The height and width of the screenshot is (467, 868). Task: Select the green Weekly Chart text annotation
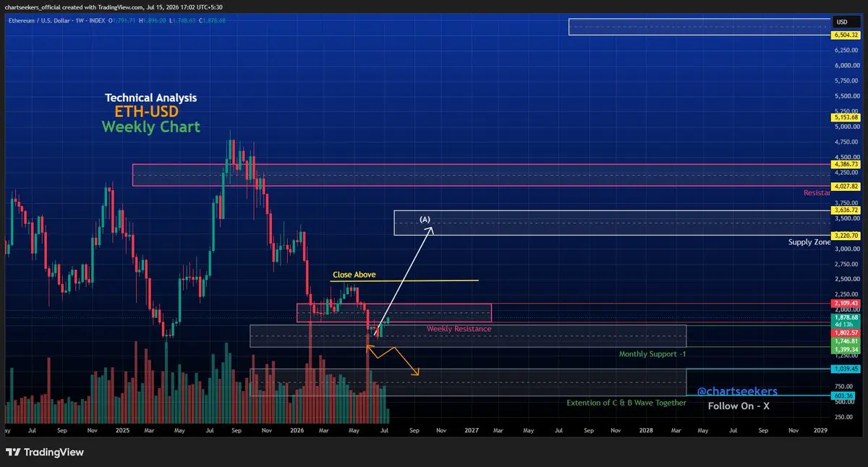click(x=150, y=127)
